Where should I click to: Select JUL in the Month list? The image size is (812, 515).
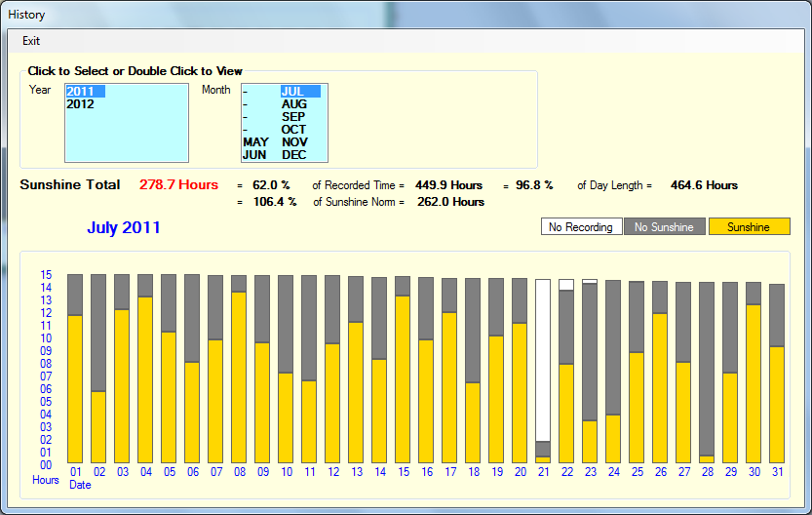[293, 91]
